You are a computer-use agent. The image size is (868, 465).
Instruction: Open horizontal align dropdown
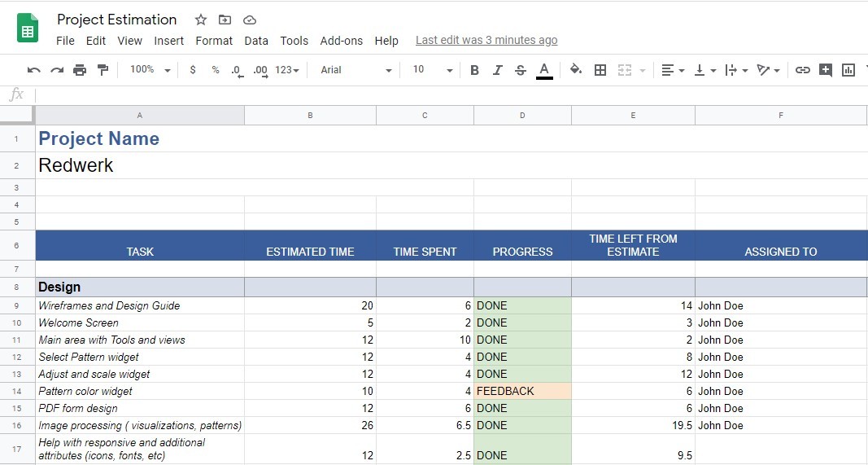pos(673,70)
